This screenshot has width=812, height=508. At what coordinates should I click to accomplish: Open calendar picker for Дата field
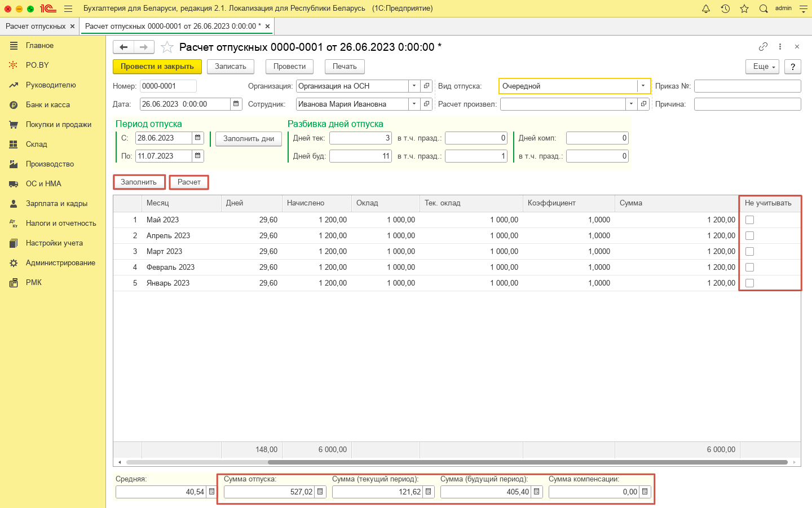pos(236,104)
